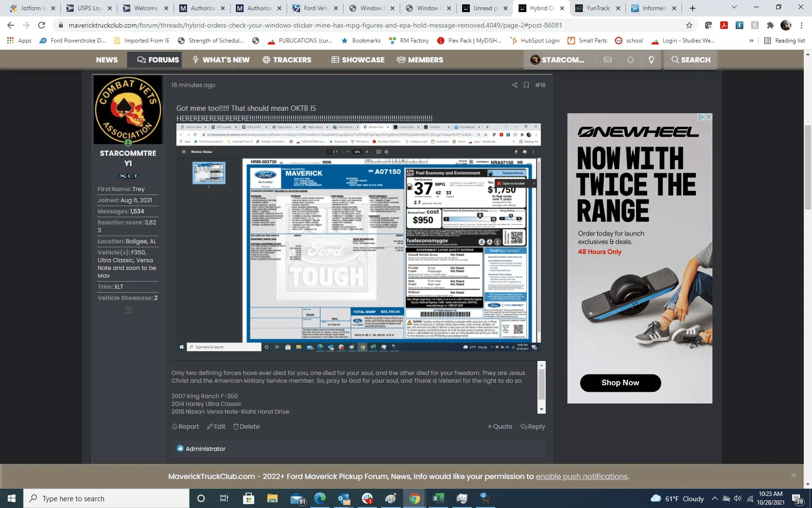Open the WHAT'S NEW navigation item

coord(221,60)
